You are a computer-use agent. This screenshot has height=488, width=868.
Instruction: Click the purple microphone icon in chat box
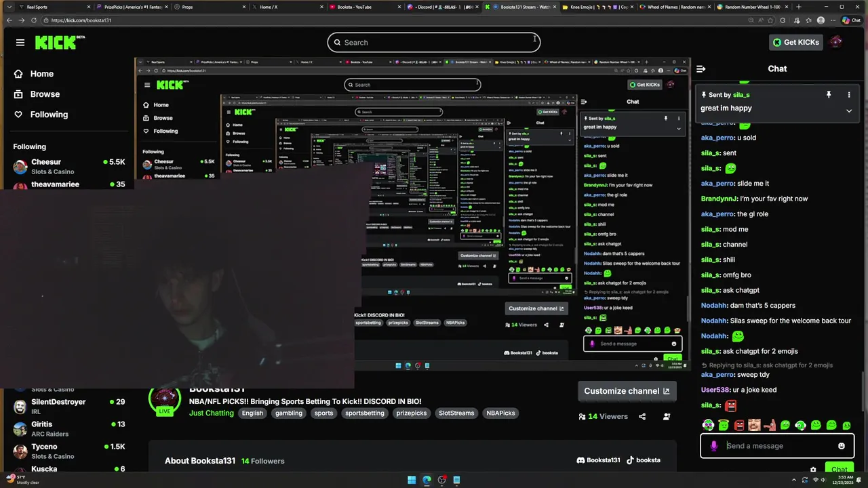[x=713, y=446]
